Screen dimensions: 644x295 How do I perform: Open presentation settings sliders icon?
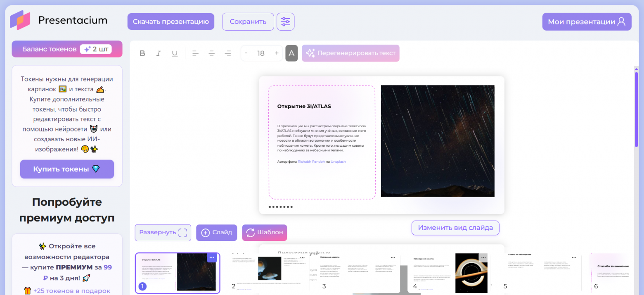(x=286, y=21)
